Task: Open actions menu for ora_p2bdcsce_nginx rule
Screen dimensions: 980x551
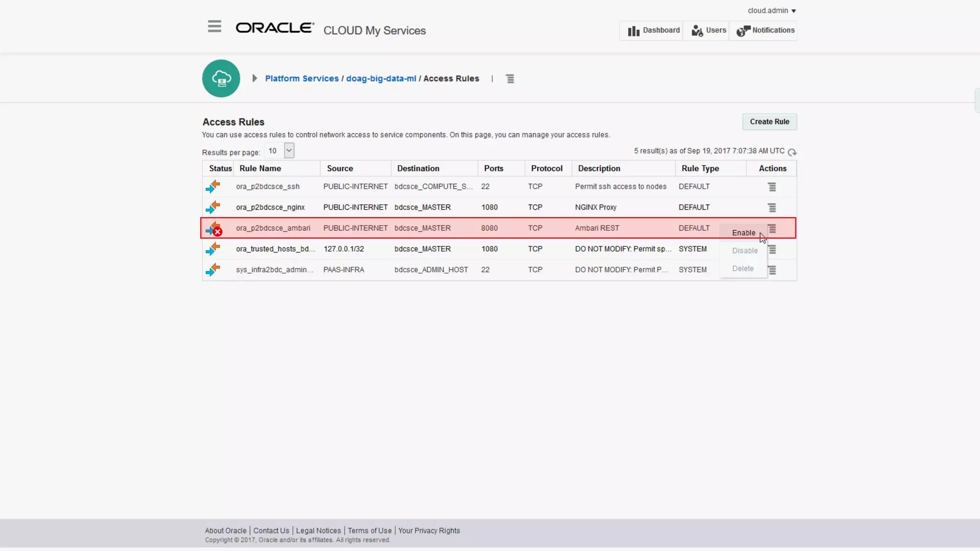Action: pos(772,208)
